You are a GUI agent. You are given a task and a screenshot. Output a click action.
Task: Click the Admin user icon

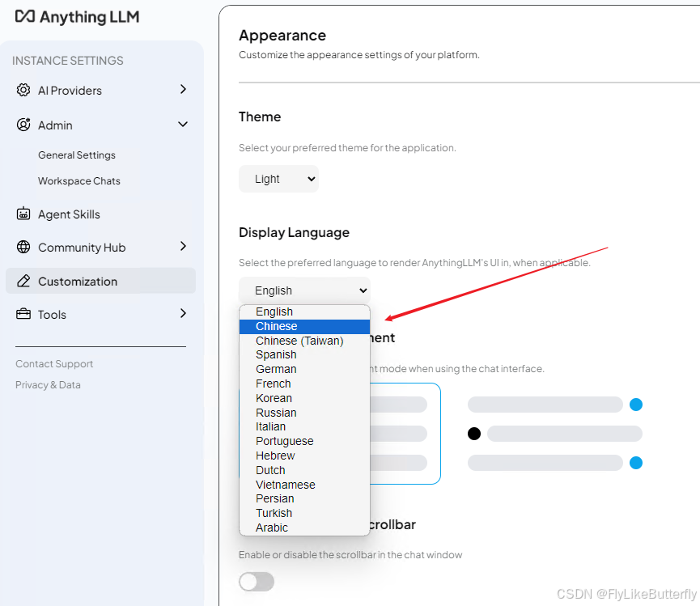pos(23,125)
